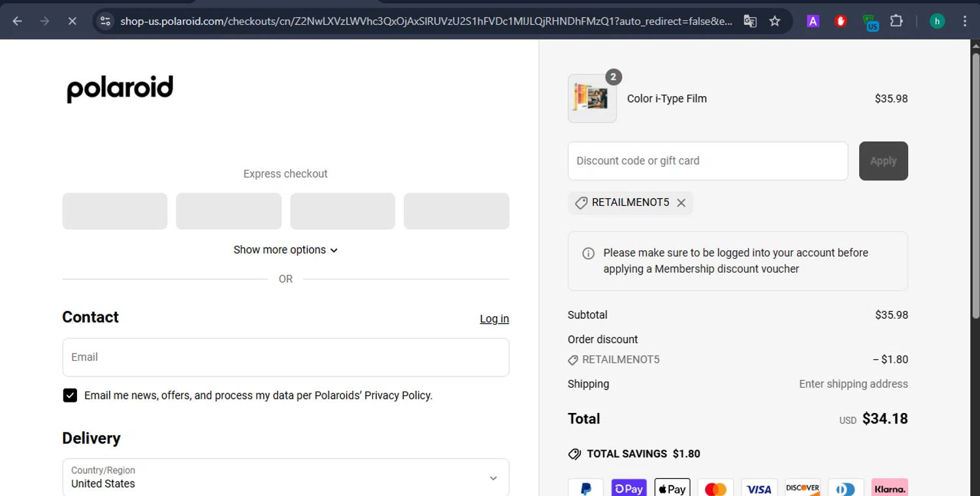980x496 pixels.
Task: Click the – $1.80 discount amount
Action: [x=890, y=359]
